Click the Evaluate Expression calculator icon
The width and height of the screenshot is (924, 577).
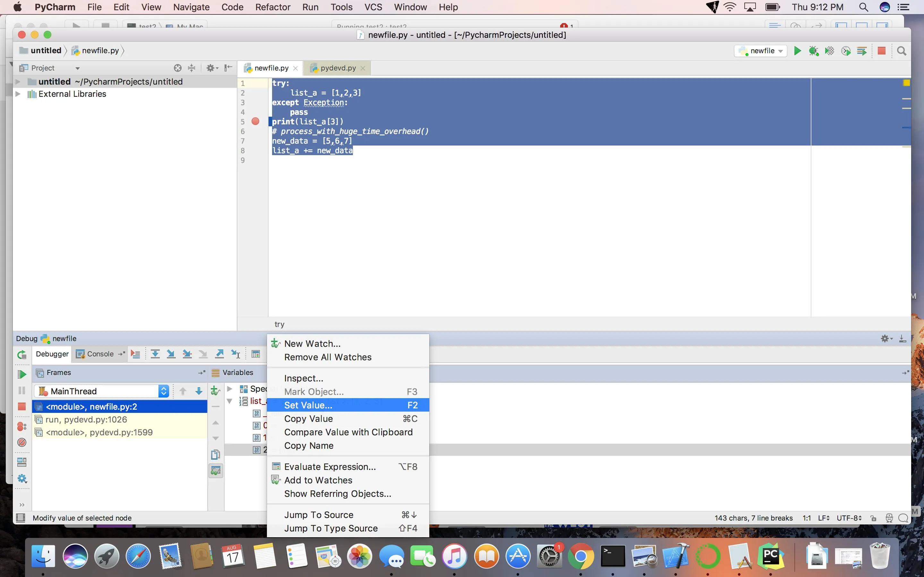click(x=256, y=354)
